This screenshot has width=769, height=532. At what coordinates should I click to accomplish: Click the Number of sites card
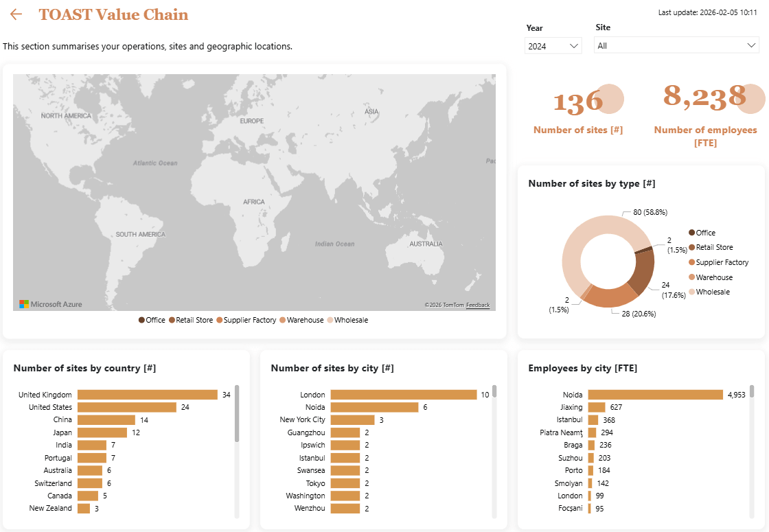(578, 110)
